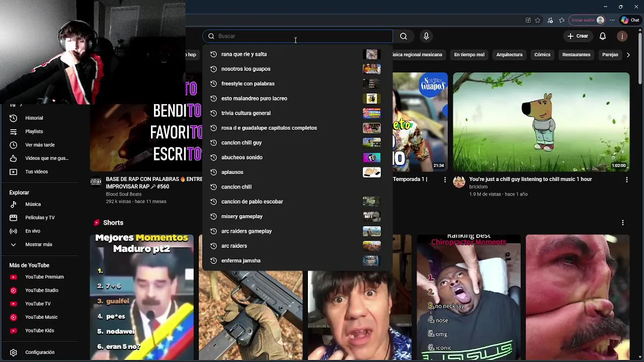The height and width of the screenshot is (362, 644).
Task: Open the Mejores Momentos Maduro pt2 short
Action: tap(141, 298)
